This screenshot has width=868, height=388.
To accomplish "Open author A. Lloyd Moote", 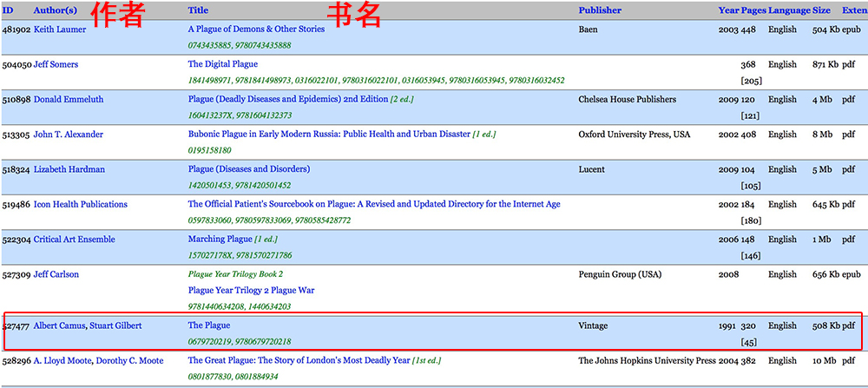I will [x=62, y=360].
